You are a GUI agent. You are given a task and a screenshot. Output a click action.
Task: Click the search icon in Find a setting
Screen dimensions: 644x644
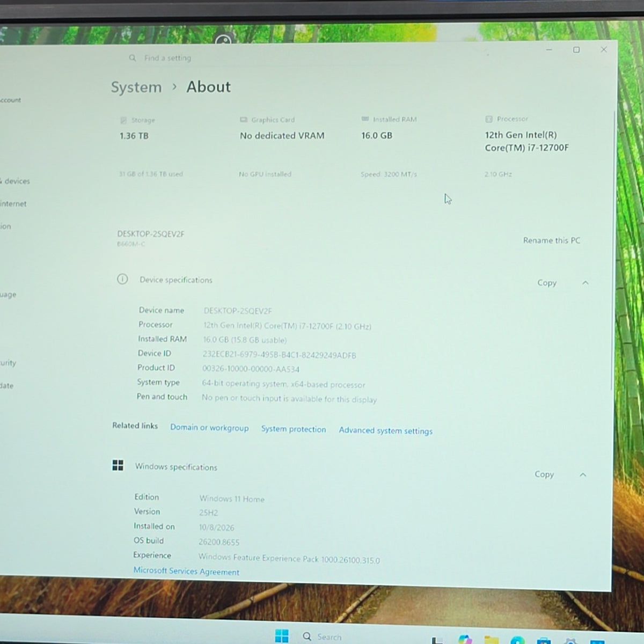pos(133,58)
